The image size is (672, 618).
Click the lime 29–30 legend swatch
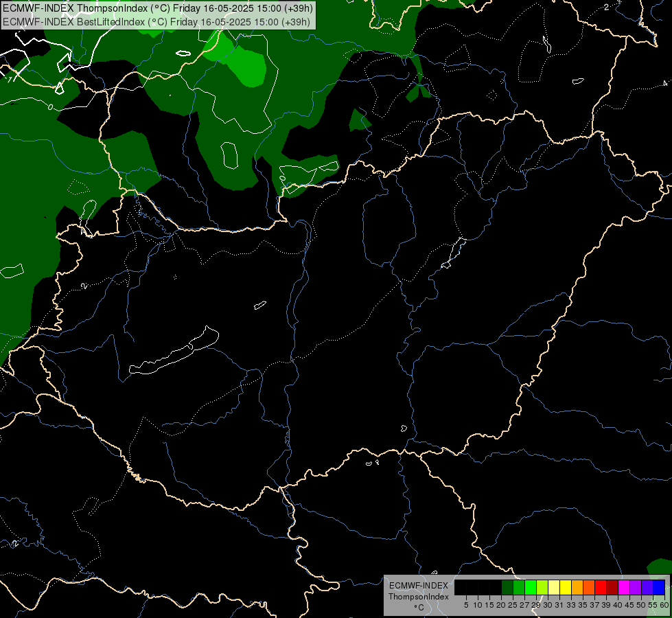tap(542, 587)
